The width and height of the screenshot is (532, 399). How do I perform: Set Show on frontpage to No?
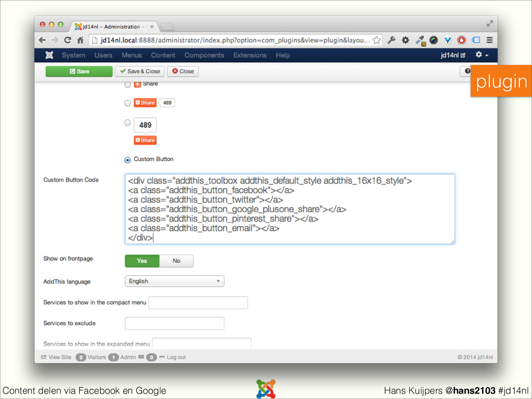[x=176, y=261]
